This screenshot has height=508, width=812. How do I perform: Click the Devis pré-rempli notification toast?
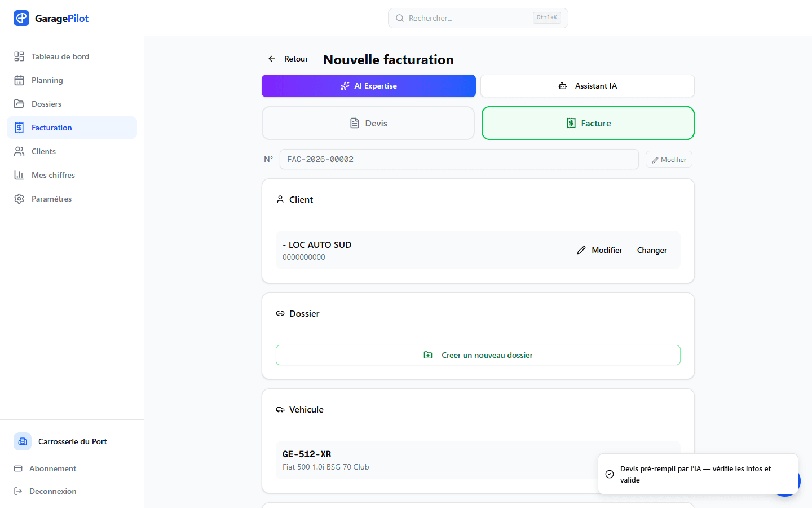point(698,474)
